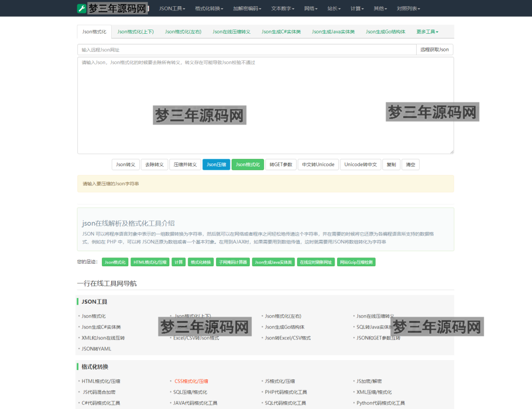
Task: Click the 网站Gzip压缩检测 footprint tag
Action: coord(356,262)
